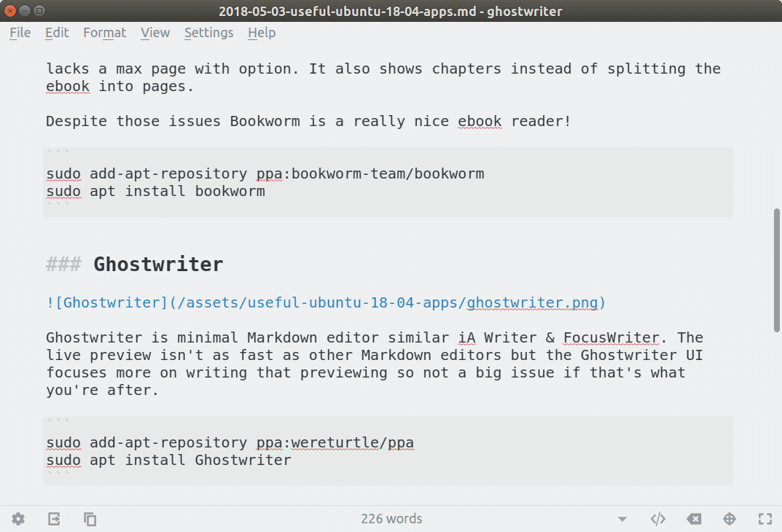Screen dimensions: 782x532
Task: Open the Help menu
Action: tap(262, 33)
